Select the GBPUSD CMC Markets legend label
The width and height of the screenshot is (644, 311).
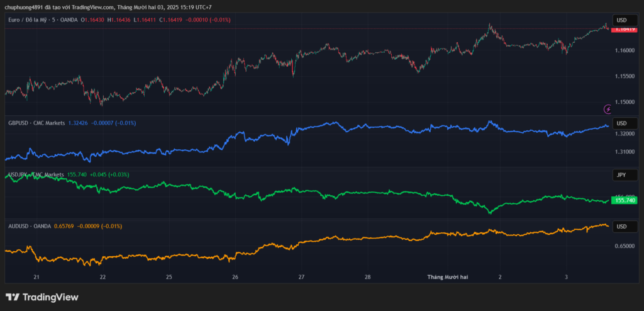click(36, 123)
